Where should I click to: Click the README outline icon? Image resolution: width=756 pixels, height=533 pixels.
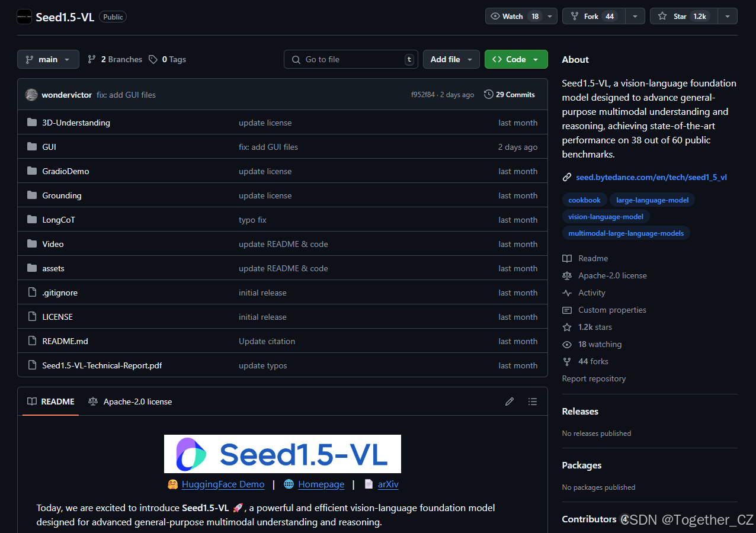[533, 402]
